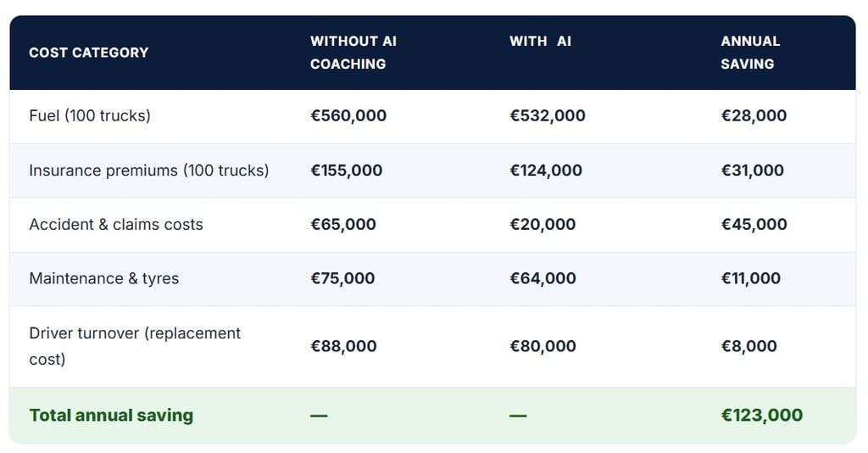
Task: Select the €45,000 accident saving cell
Action: (754, 225)
